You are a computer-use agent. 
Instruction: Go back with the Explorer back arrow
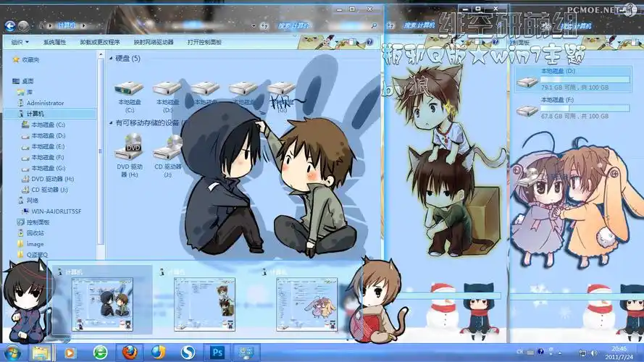pos(10,26)
